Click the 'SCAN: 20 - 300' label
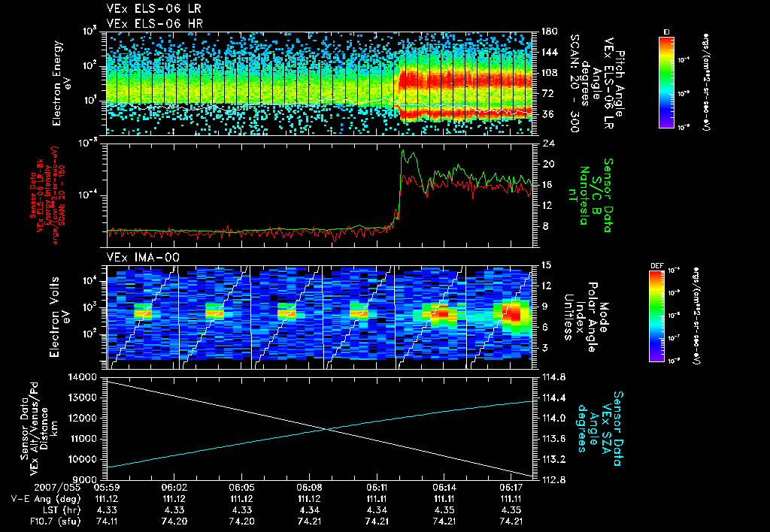This screenshot has width=770, height=532. tap(574, 83)
